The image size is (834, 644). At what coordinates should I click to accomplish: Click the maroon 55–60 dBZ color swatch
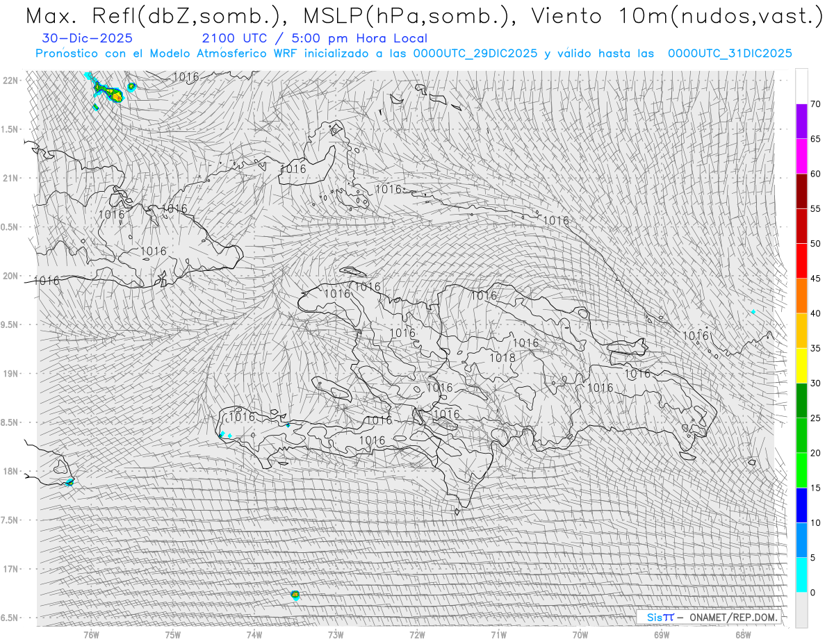(801, 191)
